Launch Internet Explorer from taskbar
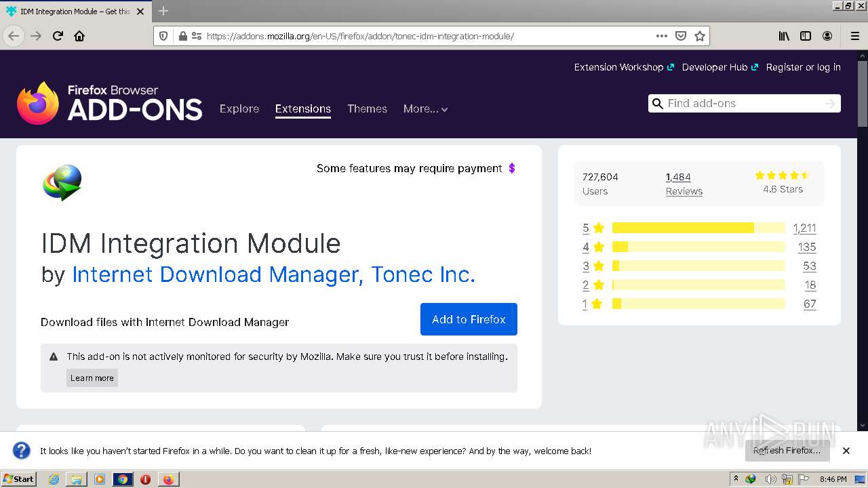 click(x=54, y=479)
